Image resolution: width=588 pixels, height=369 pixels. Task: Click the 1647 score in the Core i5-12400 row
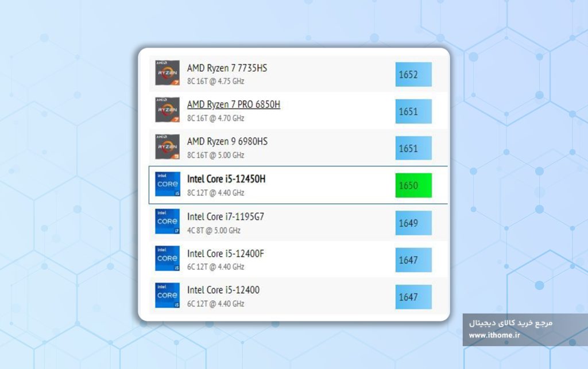click(413, 297)
